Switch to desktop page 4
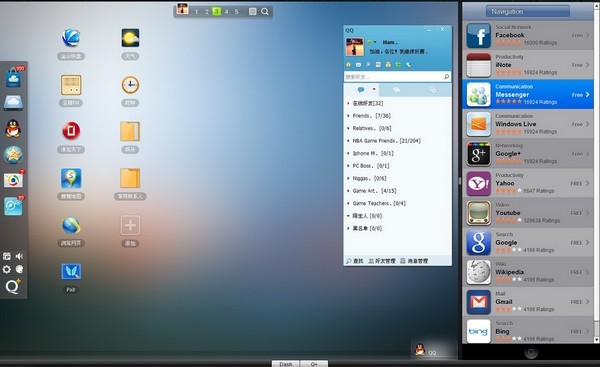The height and width of the screenshot is (367, 600). click(x=227, y=12)
